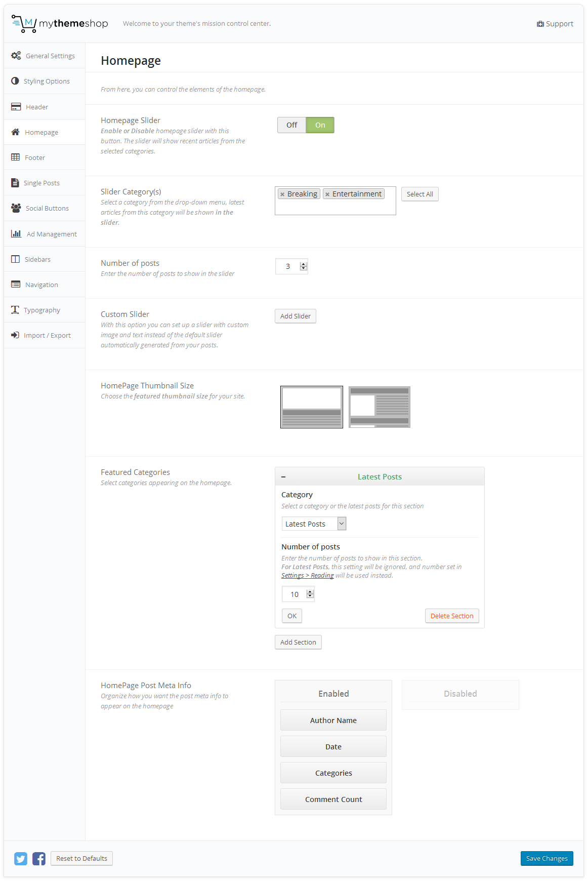Open the slider category selection box
This screenshot has height=881, width=588.
[335, 207]
